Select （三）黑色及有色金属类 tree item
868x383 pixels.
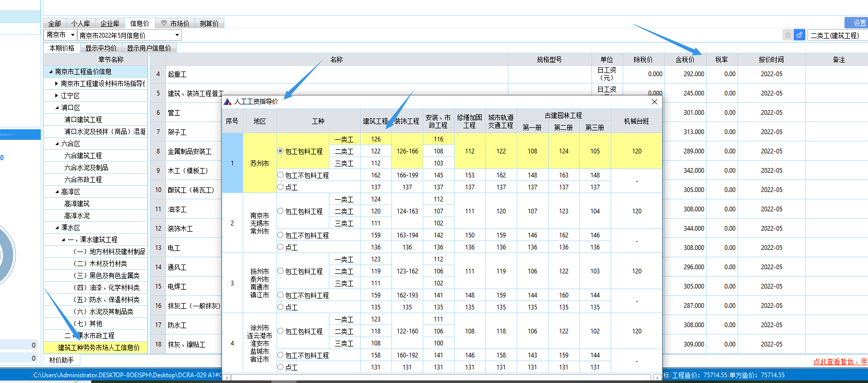tap(106, 276)
